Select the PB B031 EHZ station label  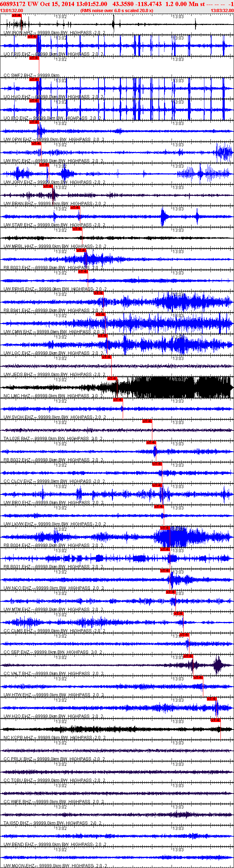(x=17, y=567)
